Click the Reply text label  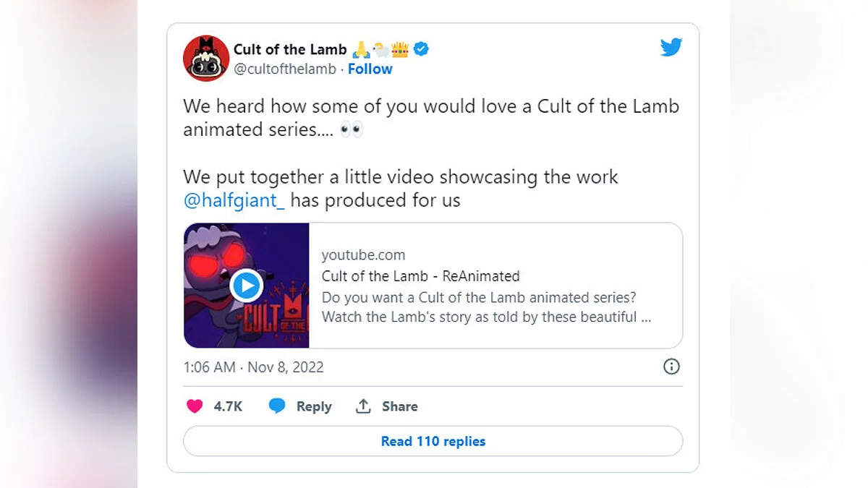coord(314,406)
